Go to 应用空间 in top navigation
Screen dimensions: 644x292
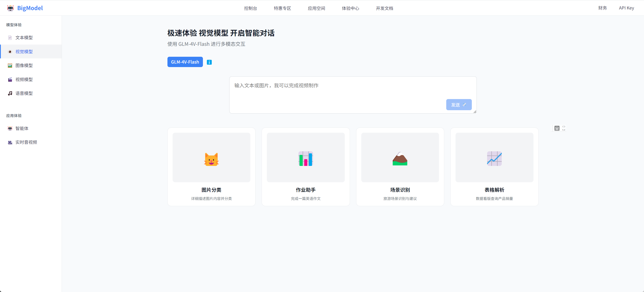(317, 8)
